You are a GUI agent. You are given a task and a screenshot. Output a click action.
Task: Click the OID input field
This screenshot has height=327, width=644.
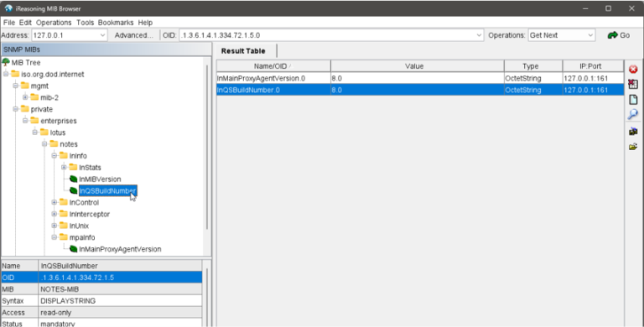tap(327, 35)
